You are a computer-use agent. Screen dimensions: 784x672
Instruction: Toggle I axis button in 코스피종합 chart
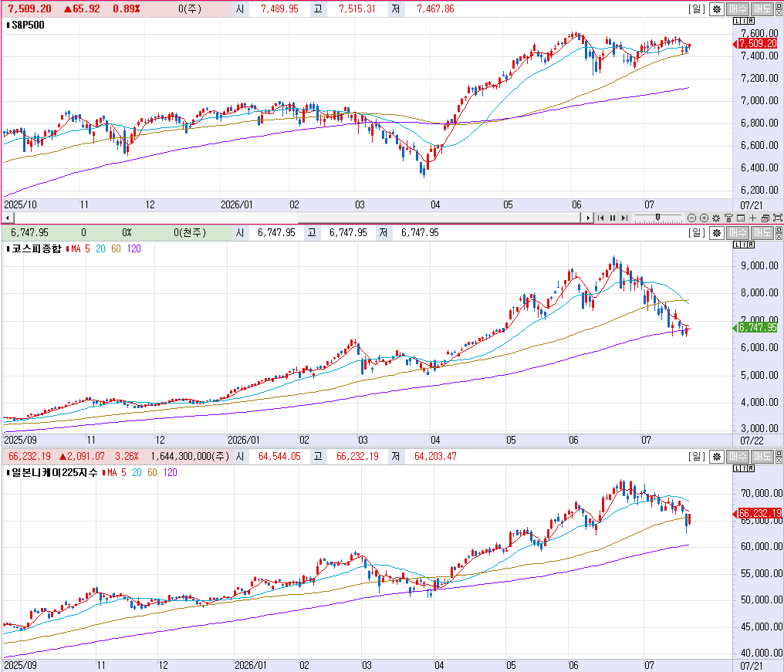click(x=744, y=245)
